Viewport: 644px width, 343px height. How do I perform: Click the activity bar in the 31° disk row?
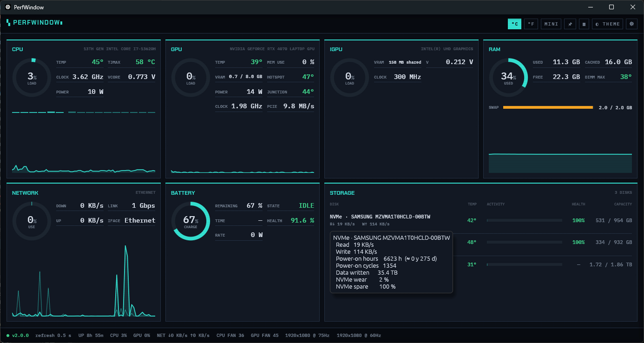pyautogui.click(x=525, y=264)
